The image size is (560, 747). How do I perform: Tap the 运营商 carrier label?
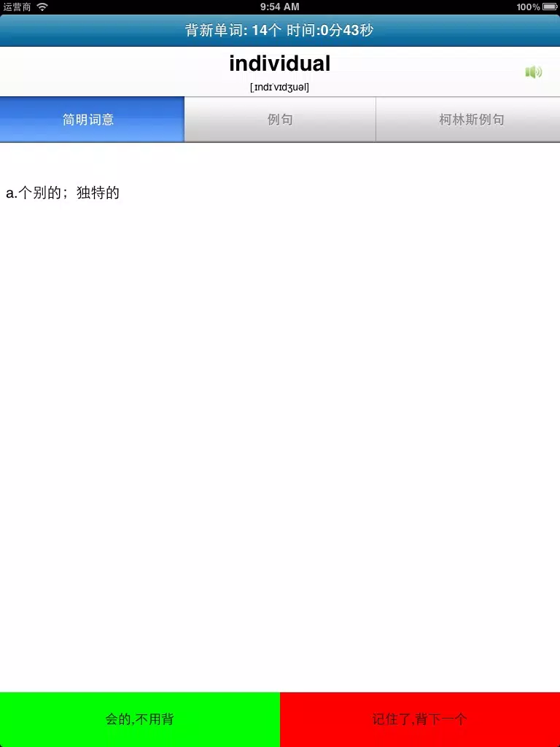click(17, 7)
